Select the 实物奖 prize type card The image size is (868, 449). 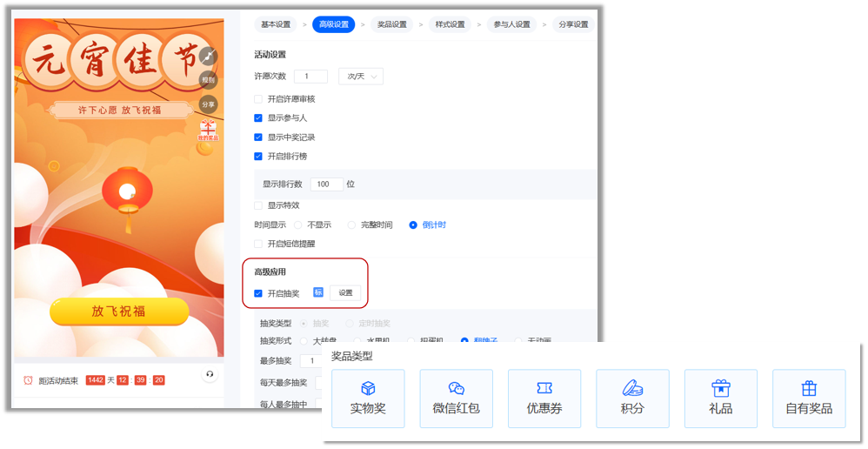click(368, 399)
